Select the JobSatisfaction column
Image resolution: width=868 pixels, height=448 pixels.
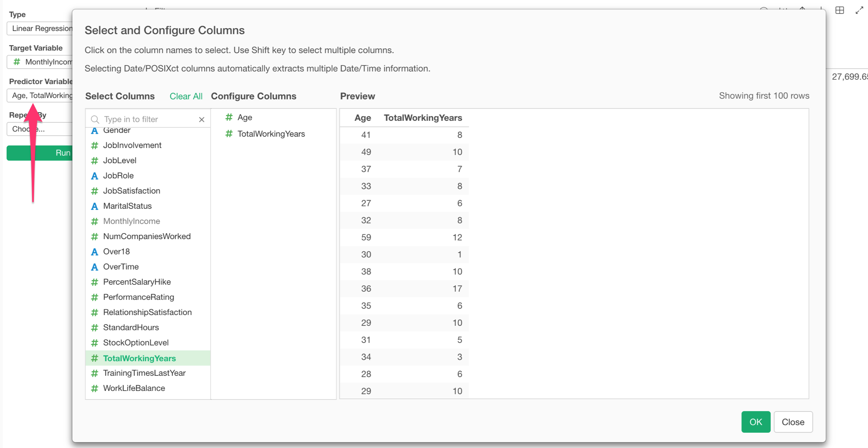point(132,191)
